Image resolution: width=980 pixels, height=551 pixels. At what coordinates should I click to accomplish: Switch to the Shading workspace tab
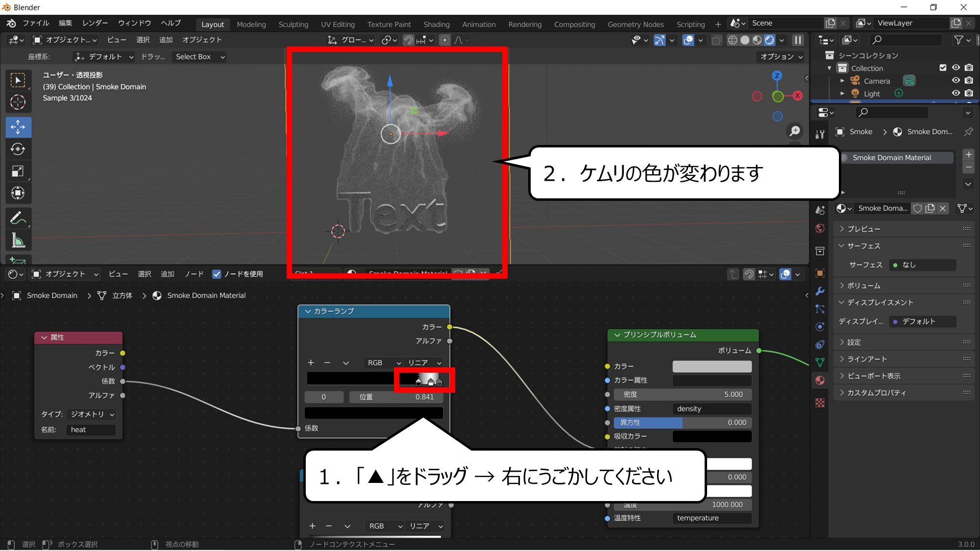pyautogui.click(x=436, y=24)
